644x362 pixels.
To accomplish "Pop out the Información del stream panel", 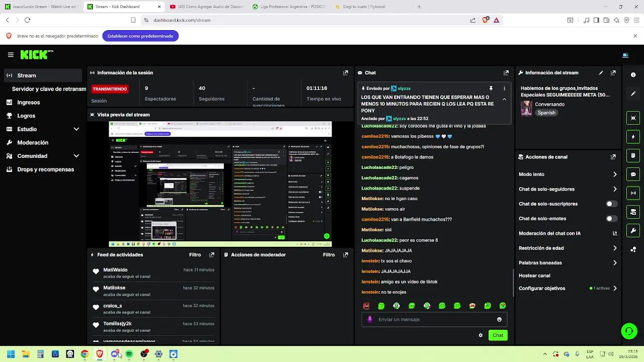I will tap(613, 73).
